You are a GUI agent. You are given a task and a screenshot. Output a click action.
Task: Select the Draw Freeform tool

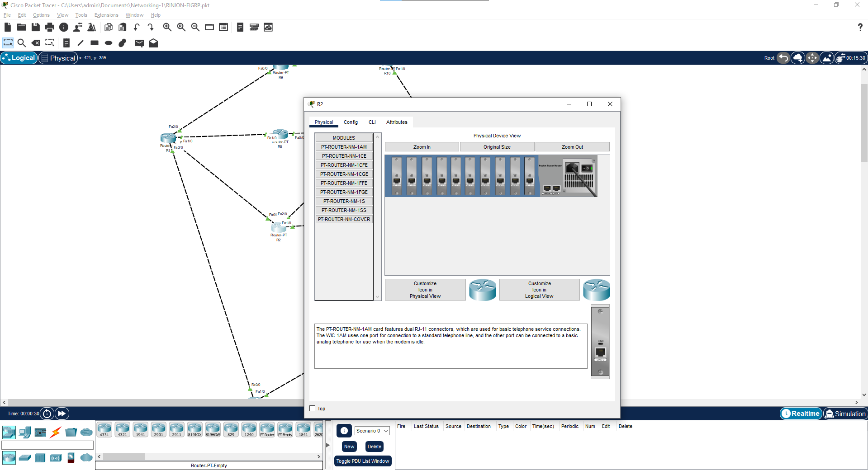coord(123,43)
